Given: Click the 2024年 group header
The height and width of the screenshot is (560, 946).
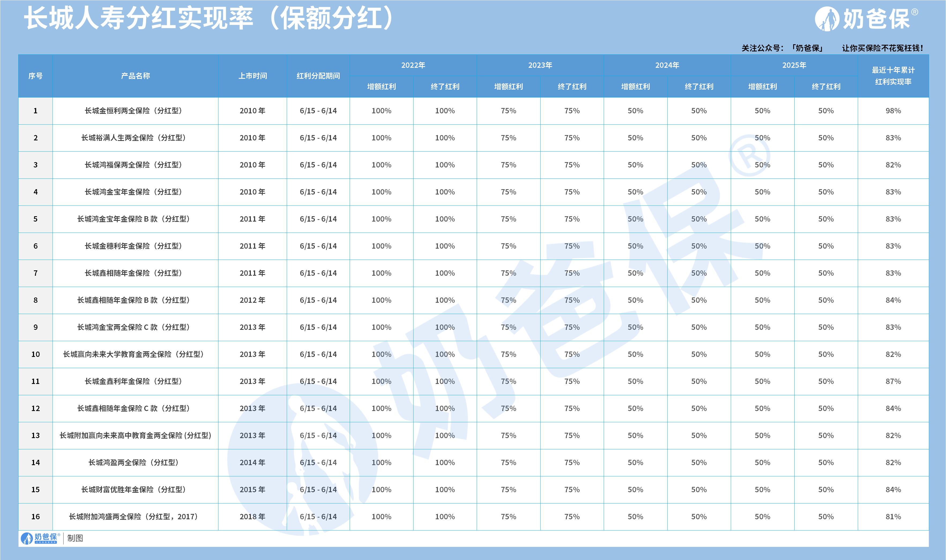Looking at the screenshot, I should 667,65.
